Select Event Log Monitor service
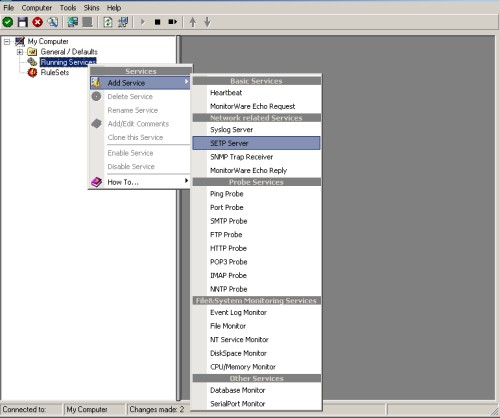Image resolution: width=500 pixels, height=418 pixels. point(256,312)
